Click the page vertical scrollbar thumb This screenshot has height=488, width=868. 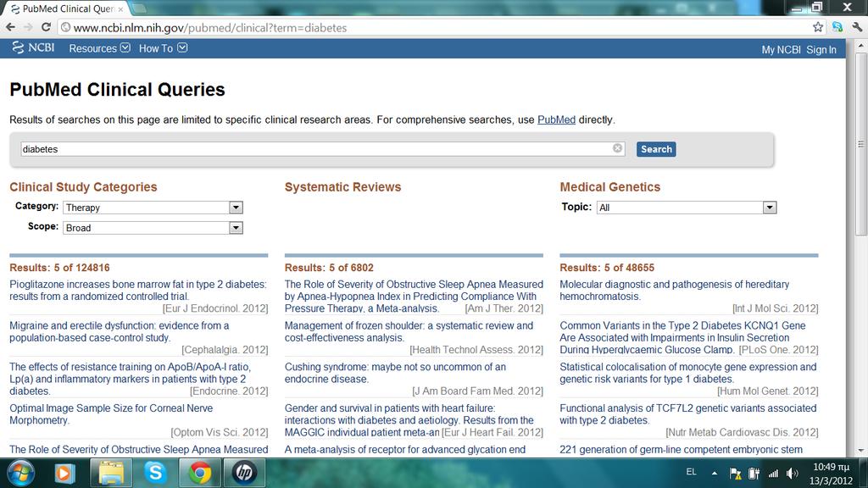[861, 144]
